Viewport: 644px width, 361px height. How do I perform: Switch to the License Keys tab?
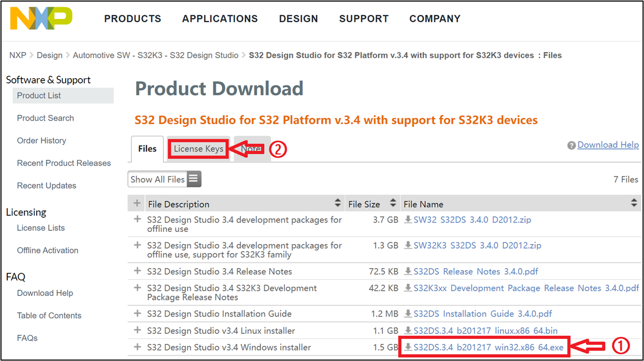199,149
